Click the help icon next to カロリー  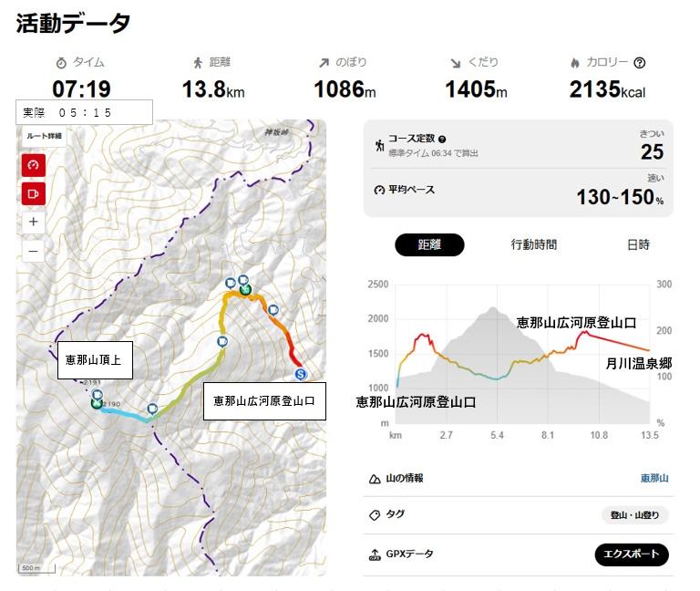tap(639, 63)
